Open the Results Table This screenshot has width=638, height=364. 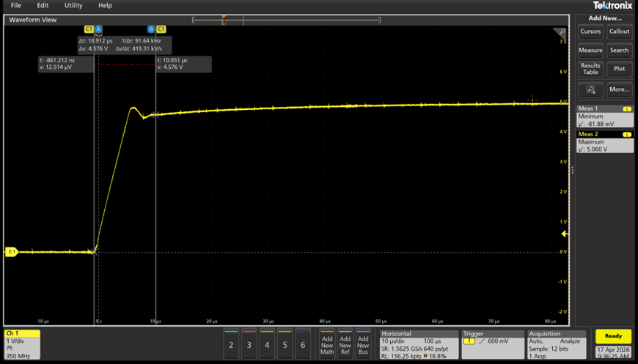[x=590, y=69]
